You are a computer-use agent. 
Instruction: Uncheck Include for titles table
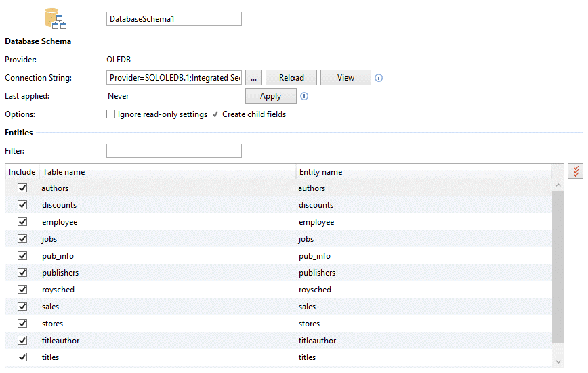coord(22,357)
